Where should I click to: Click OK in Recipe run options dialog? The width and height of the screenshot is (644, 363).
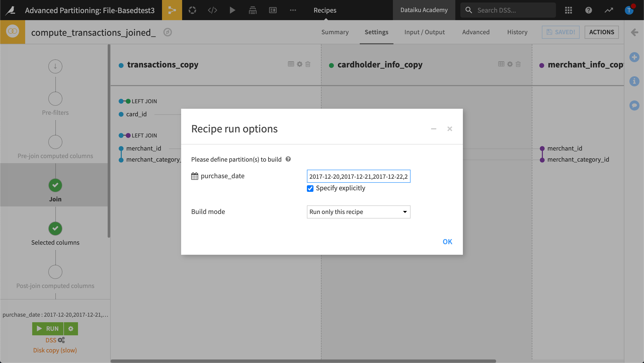[x=447, y=241]
